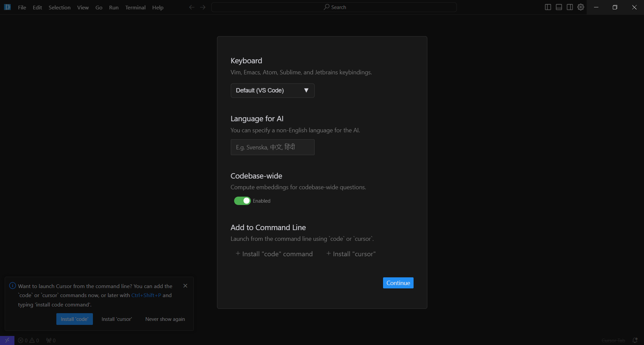Open the Terminal menu
The width and height of the screenshot is (644, 345).
135,7
